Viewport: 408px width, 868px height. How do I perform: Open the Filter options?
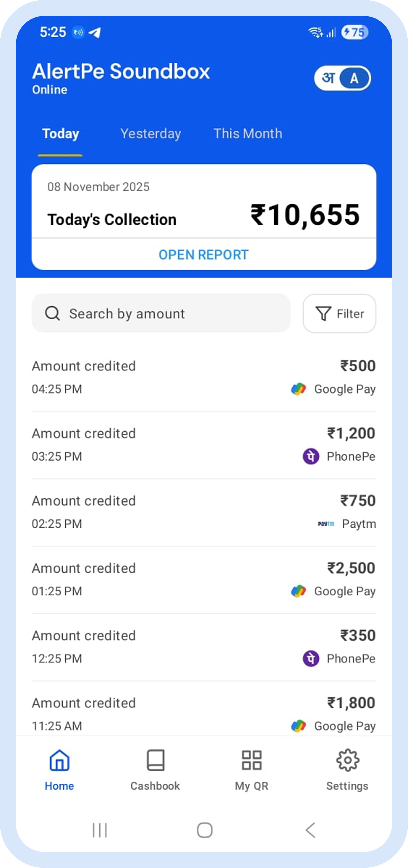coord(339,313)
